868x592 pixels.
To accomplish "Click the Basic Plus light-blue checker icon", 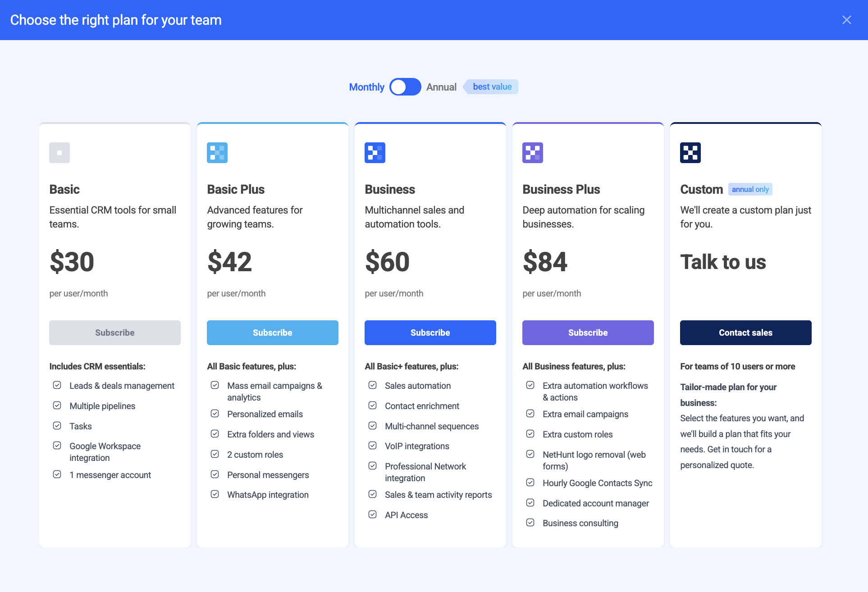I will point(217,153).
